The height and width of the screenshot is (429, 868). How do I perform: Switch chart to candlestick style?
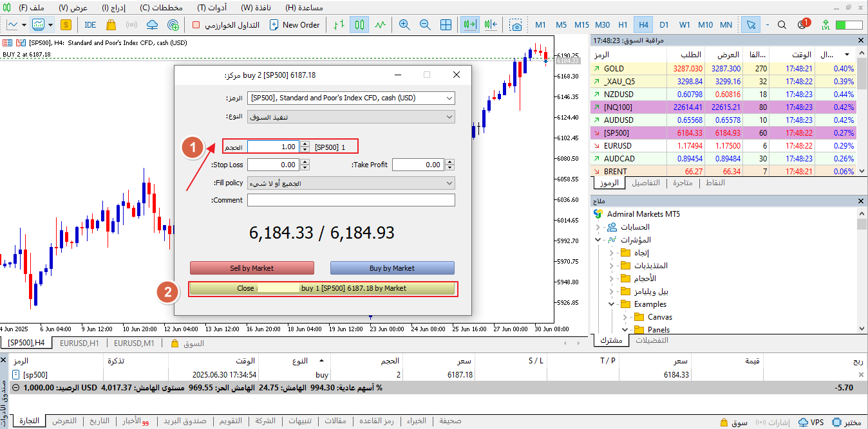click(x=359, y=24)
